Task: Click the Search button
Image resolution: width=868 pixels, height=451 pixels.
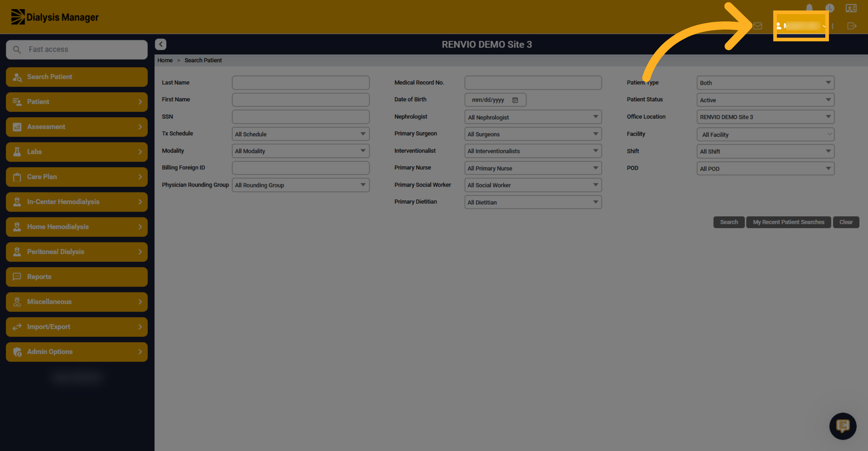Action: pos(729,222)
